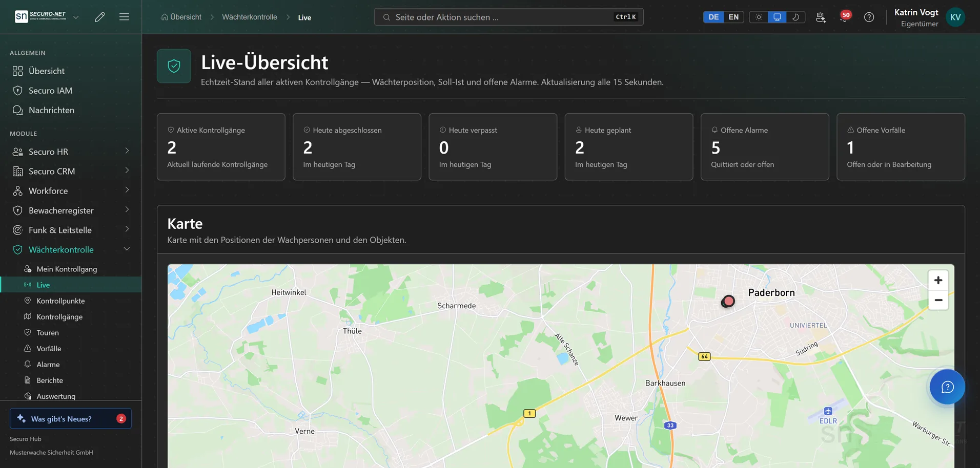Expand Bewacherregister module

click(x=71, y=210)
